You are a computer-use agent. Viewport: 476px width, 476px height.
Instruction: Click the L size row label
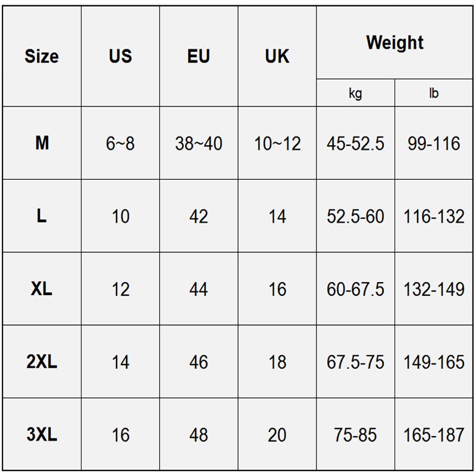tap(42, 216)
